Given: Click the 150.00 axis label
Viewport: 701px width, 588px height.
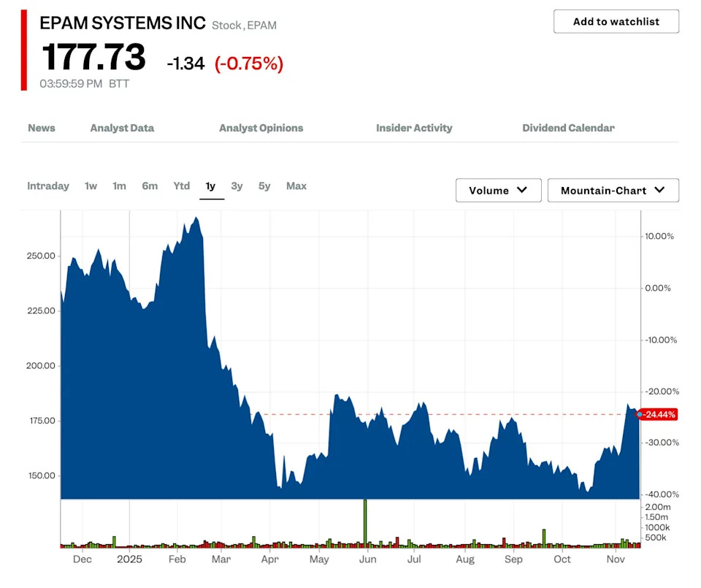Looking at the screenshot, I should click(42, 476).
